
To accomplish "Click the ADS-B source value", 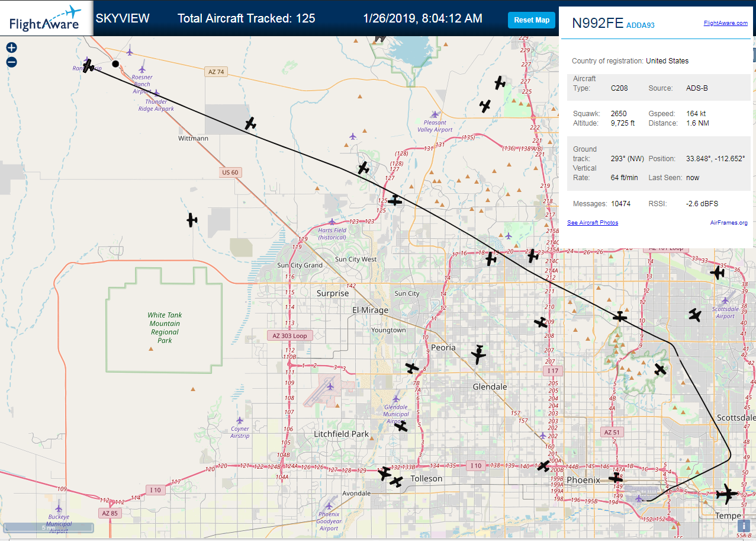I will (697, 88).
